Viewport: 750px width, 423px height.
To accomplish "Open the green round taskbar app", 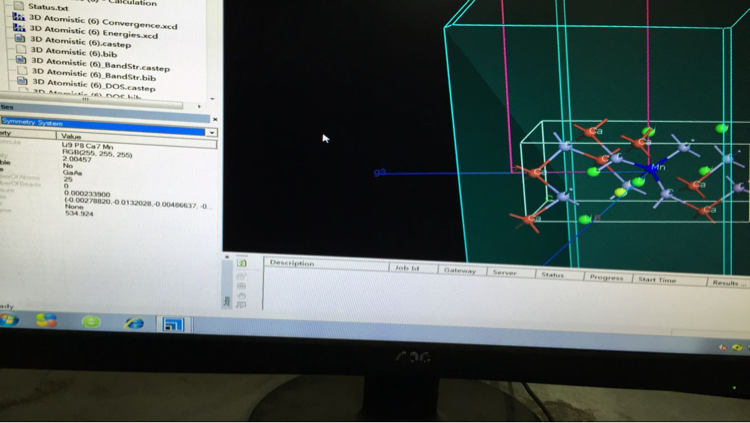I will click(x=91, y=322).
